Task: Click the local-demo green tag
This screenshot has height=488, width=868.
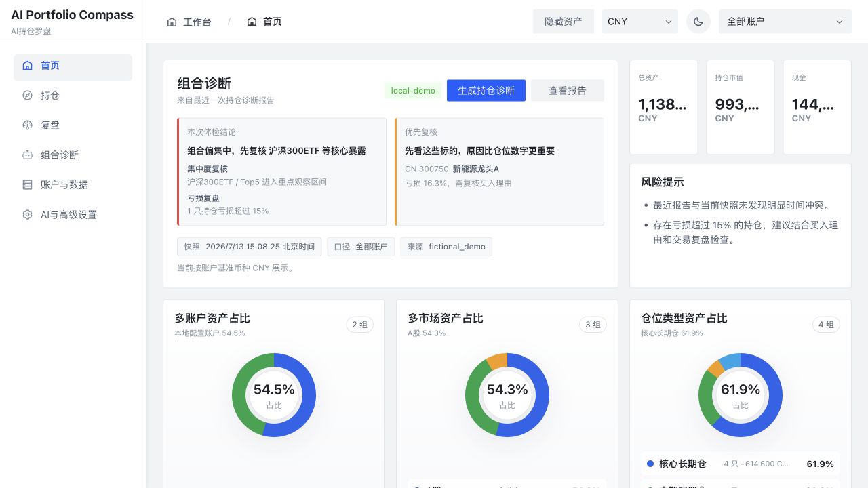Action: pos(413,91)
